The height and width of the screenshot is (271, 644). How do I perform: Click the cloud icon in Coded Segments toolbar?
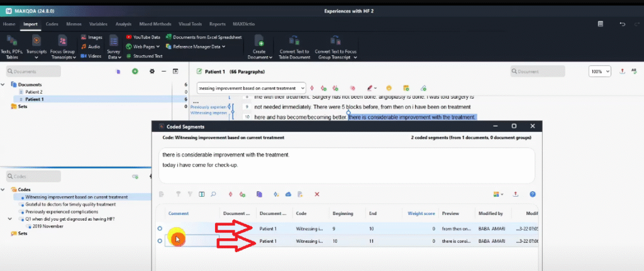(x=288, y=194)
